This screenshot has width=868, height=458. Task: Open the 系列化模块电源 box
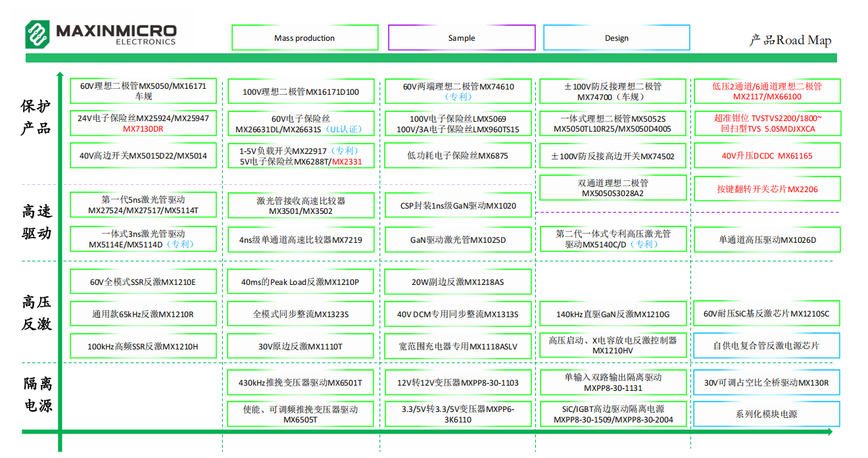767,414
